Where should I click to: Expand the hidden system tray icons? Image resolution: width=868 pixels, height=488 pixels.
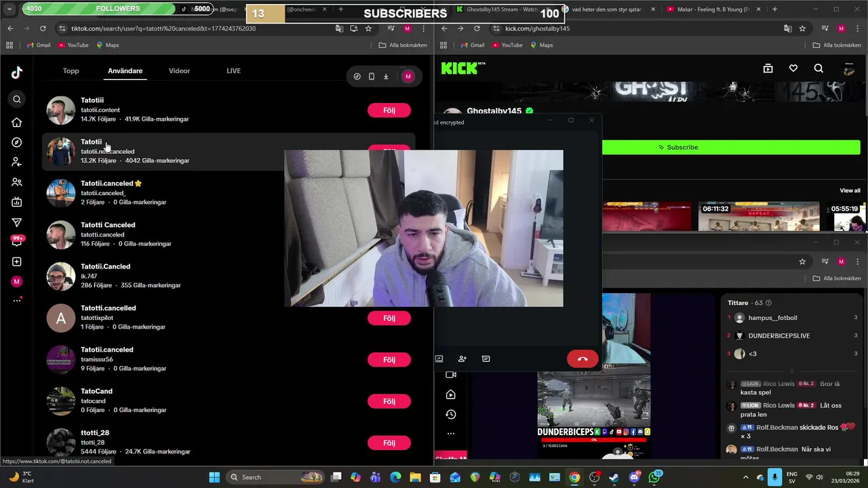745,477
